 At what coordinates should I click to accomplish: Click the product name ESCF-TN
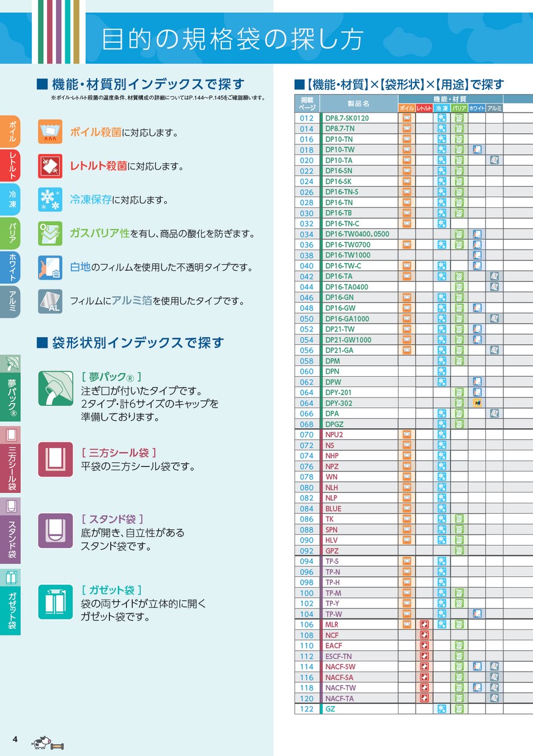click(338, 656)
